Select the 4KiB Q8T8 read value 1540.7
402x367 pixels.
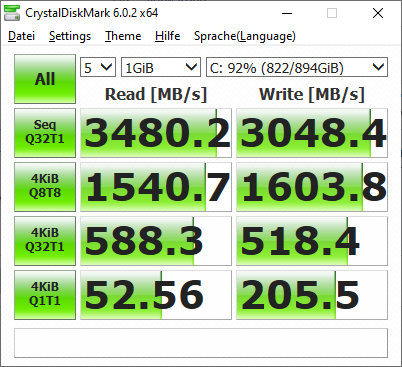pyautogui.click(x=156, y=187)
